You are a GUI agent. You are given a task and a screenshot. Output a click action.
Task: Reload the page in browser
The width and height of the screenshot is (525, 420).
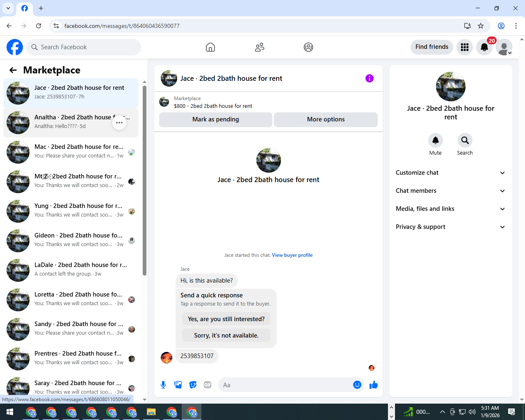point(39,26)
